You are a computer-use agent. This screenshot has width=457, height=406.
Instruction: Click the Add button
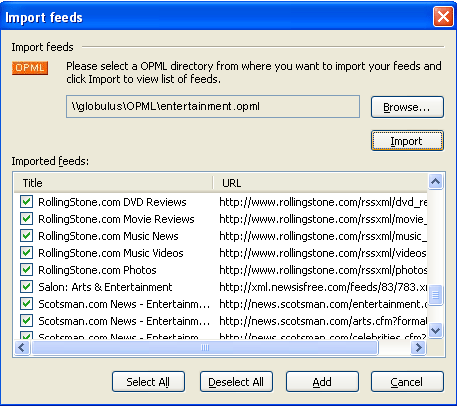point(322,382)
